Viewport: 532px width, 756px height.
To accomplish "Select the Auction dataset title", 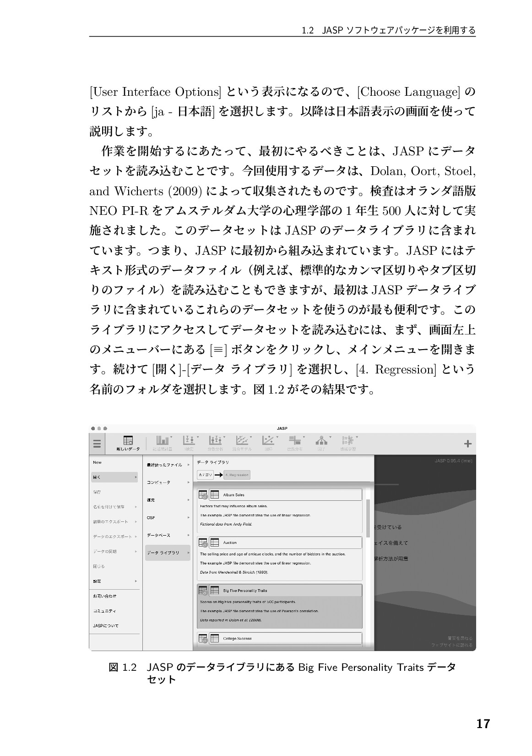I will (x=230, y=542).
